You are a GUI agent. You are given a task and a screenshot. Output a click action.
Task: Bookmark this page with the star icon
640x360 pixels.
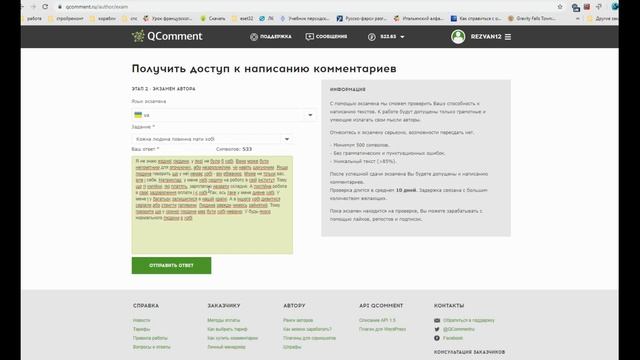tap(560, 7)
